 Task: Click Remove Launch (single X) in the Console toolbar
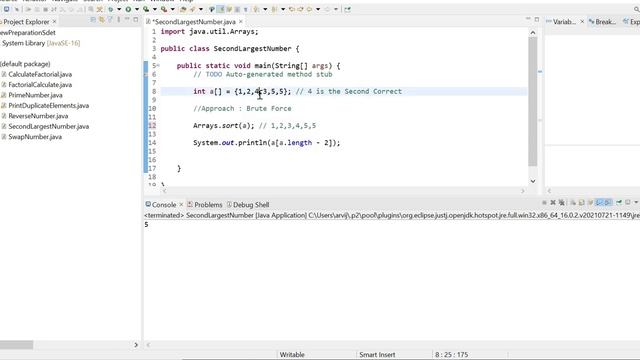point(553,202)
